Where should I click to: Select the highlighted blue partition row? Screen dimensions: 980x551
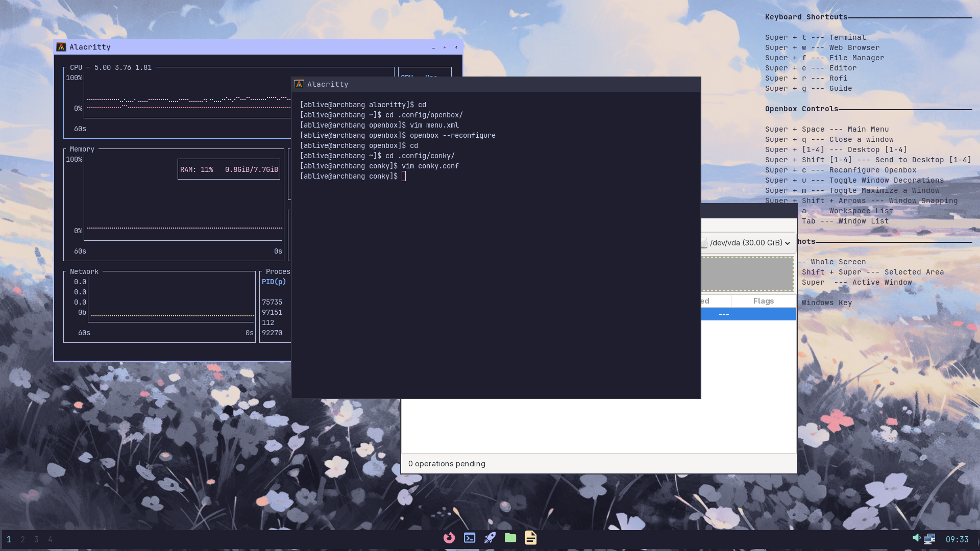click(748, 314)
